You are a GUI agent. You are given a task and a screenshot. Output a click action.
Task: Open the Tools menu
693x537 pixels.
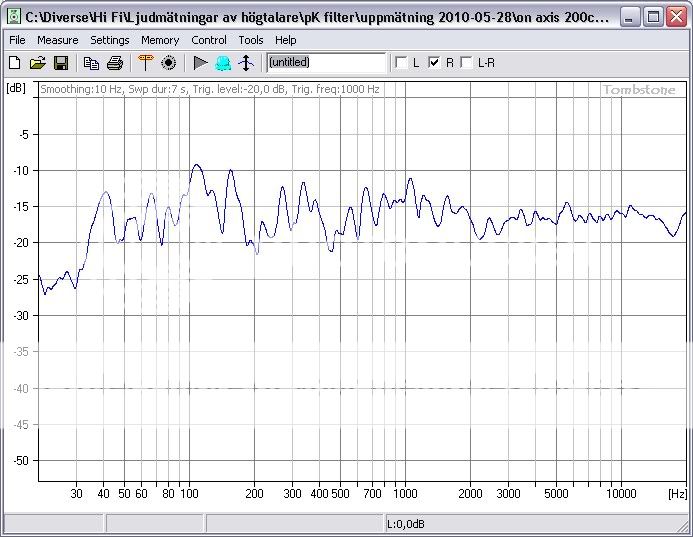(251, 40)
